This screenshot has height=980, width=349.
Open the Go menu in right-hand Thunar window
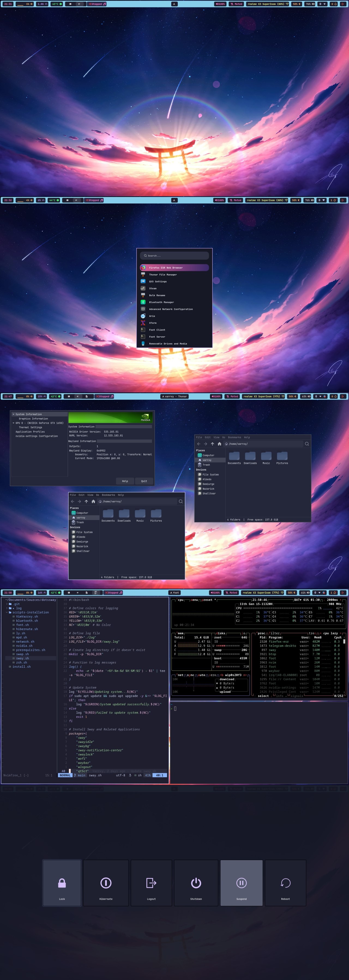[224, 437]
